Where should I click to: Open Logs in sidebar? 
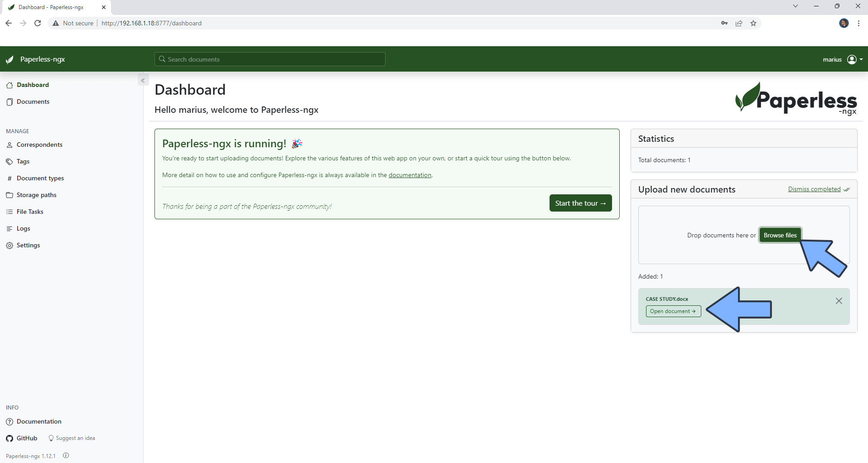18,228
